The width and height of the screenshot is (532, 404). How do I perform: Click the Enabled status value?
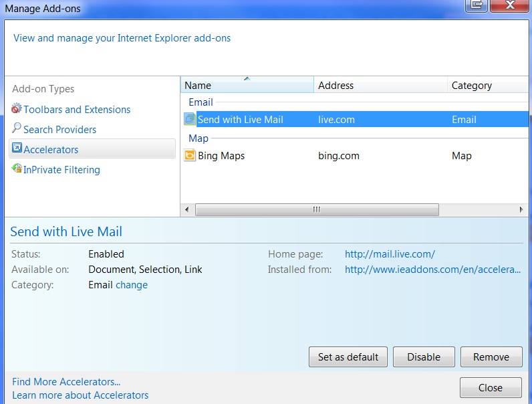pos(106,254)
